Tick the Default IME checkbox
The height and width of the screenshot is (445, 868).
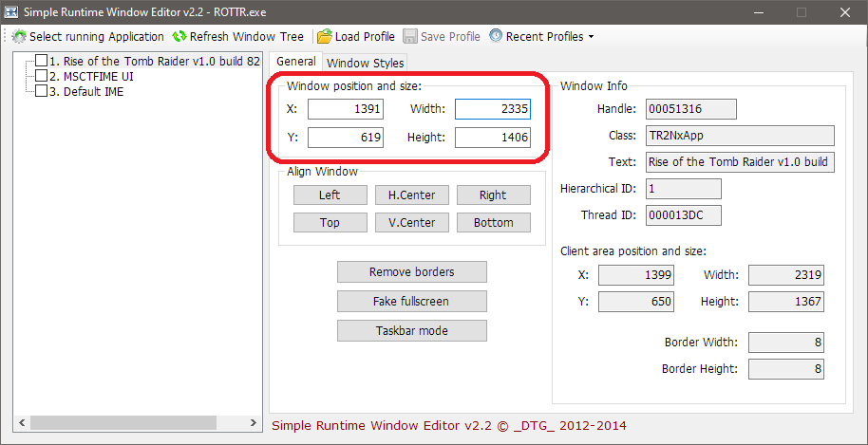pos(41,92)
